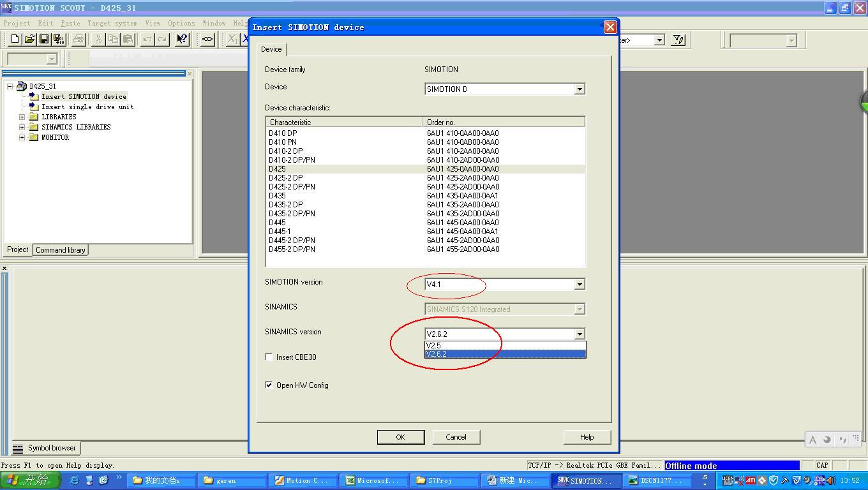
Task: Expand the LIBRARIES tree node
Action: 22,117
